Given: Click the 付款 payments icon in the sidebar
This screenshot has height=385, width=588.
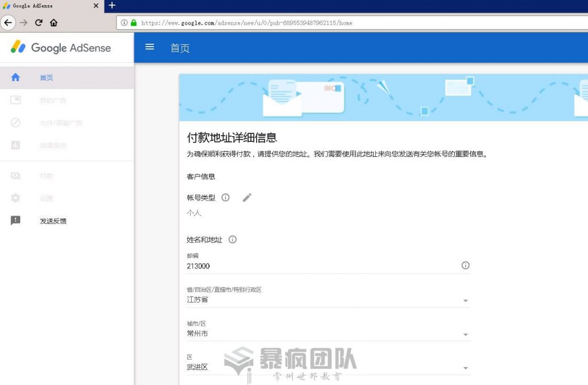Looking at the screenshot, I should pos(16,176).
